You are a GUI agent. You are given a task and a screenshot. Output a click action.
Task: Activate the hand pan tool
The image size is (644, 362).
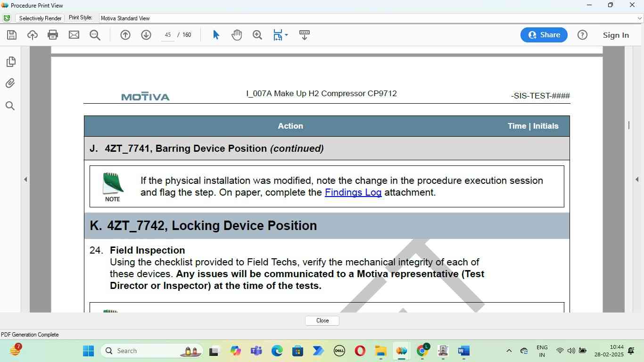coord(237,35)
